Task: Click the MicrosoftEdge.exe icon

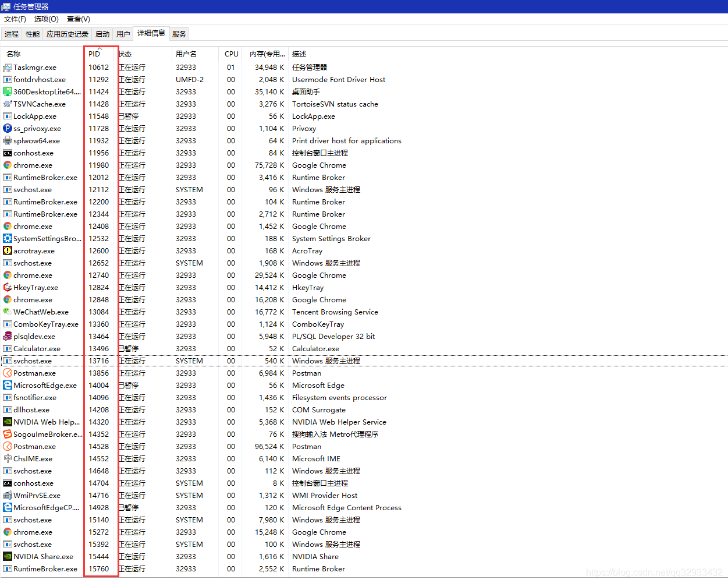Action: [8, 386]
